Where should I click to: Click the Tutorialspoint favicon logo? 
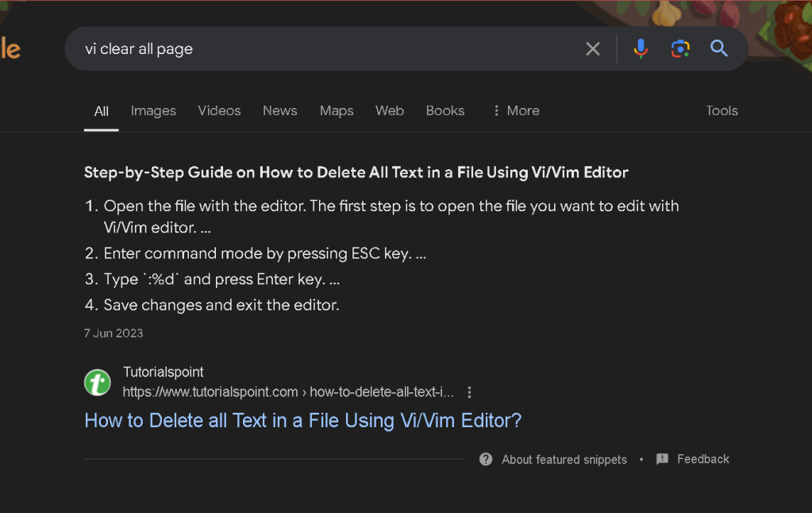tap(98, 383)
